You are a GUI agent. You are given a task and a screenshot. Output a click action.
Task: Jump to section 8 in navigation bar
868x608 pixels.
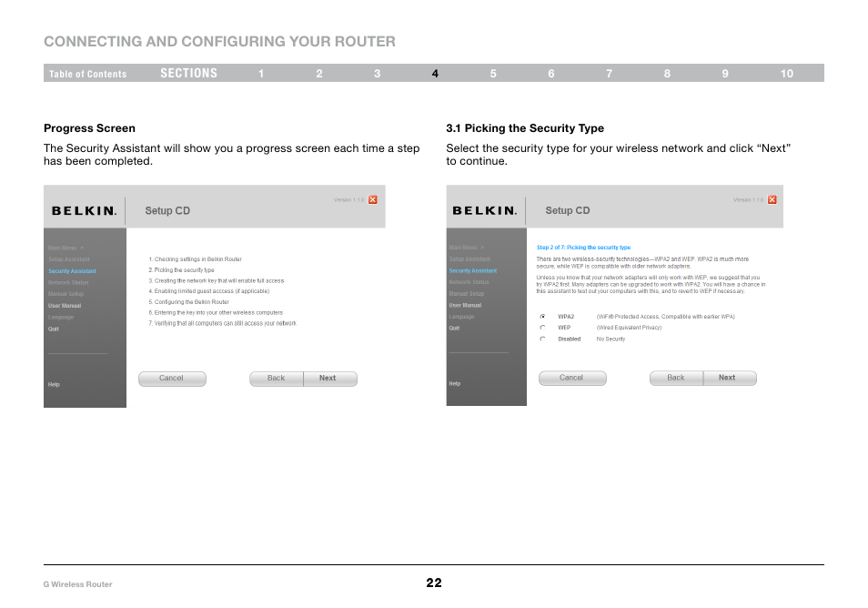(x=667, y=74)
